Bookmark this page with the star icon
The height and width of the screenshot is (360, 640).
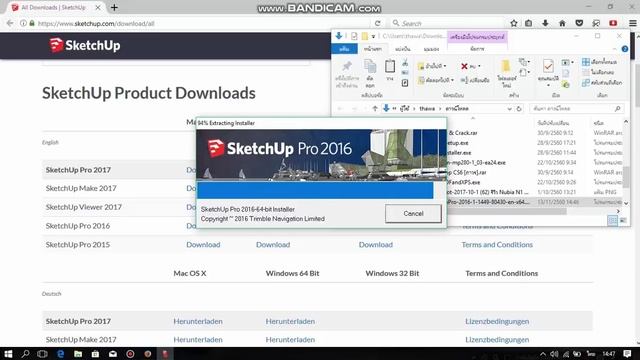click(513, 23)
